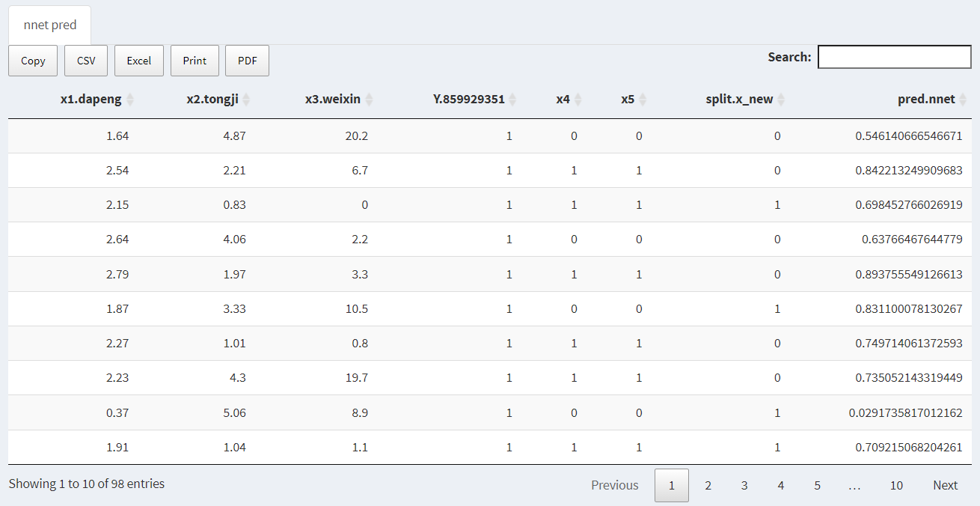Click x3.weixin cell 10.5

click(x=358, y=309)
